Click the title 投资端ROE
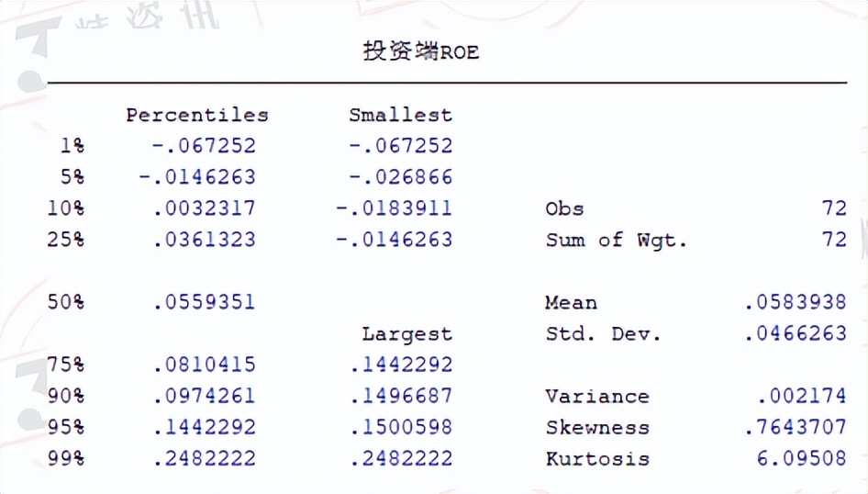This screenshot has height=494, width=868. (x=421, y=51)
